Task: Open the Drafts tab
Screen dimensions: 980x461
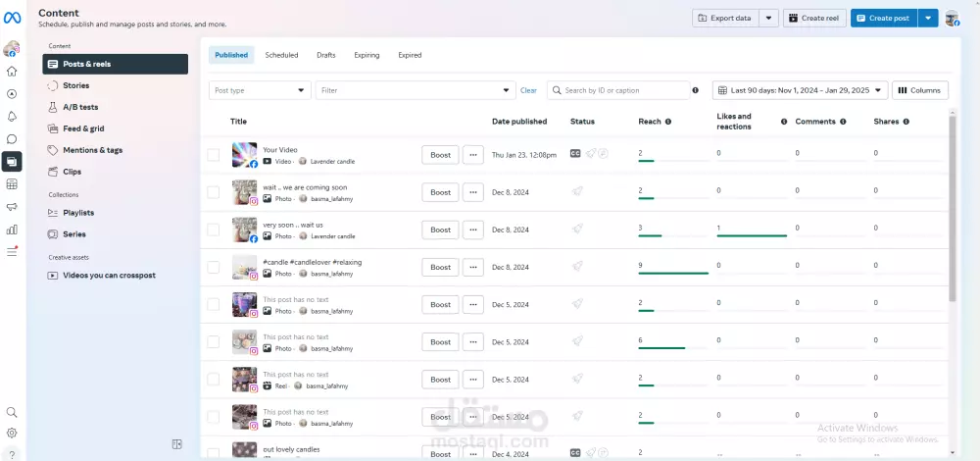Action: pos(325,55)
